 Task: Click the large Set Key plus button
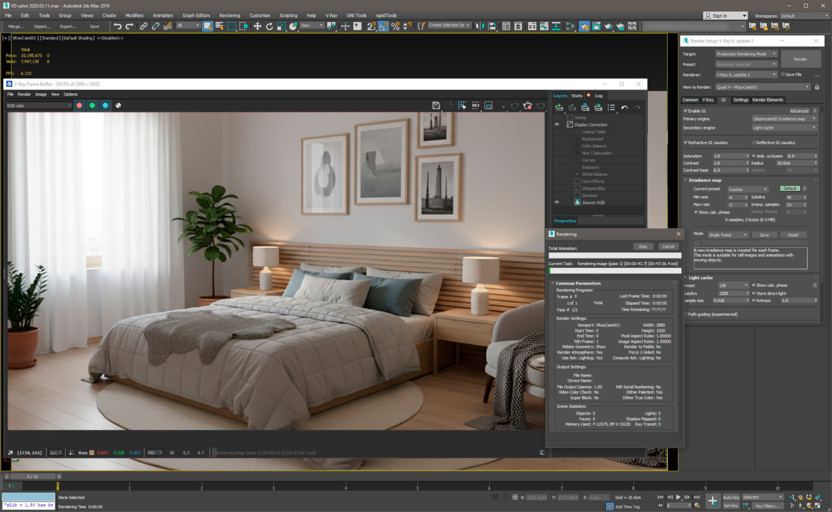(712, 500)
